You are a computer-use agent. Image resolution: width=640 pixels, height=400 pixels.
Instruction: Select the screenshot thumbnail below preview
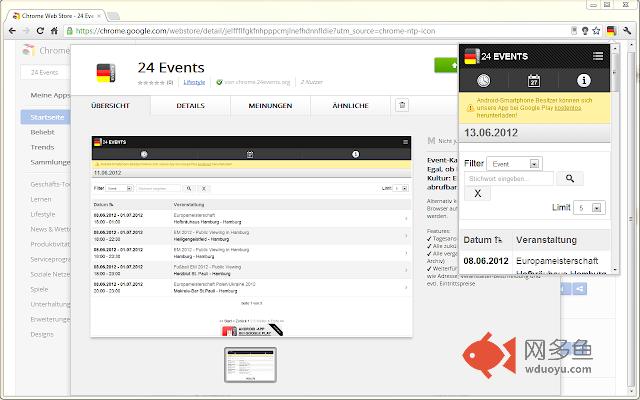[x=250, y=365]
